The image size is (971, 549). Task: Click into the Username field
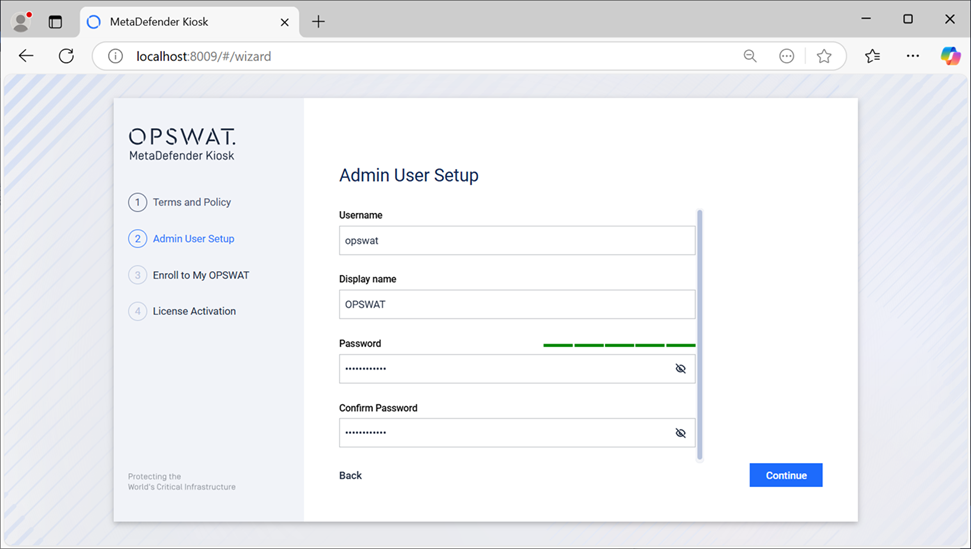pyautogui.click(x=516, y=241)
